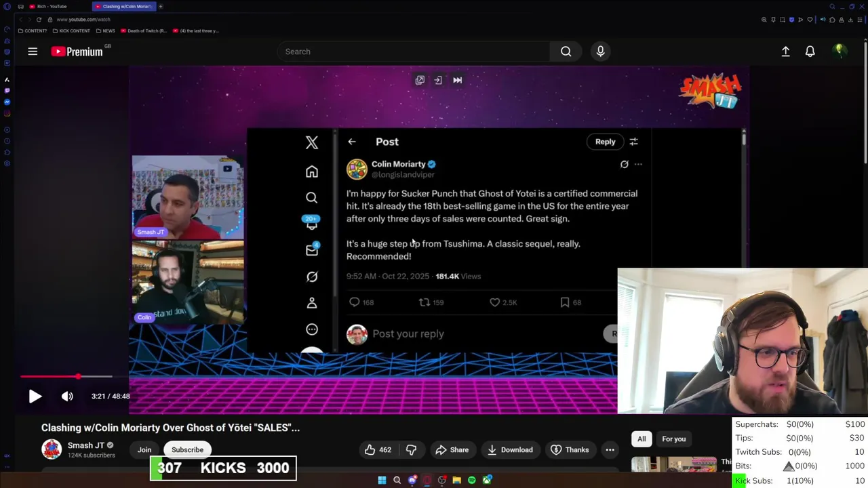Open the YouTube guide hamburger menu

coord(33,52)
